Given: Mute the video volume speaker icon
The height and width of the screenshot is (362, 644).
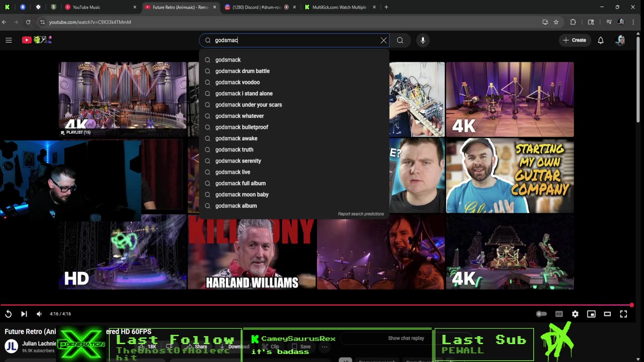Looking at the screenshot, I should pyautogui.click(x=39, y=314).
